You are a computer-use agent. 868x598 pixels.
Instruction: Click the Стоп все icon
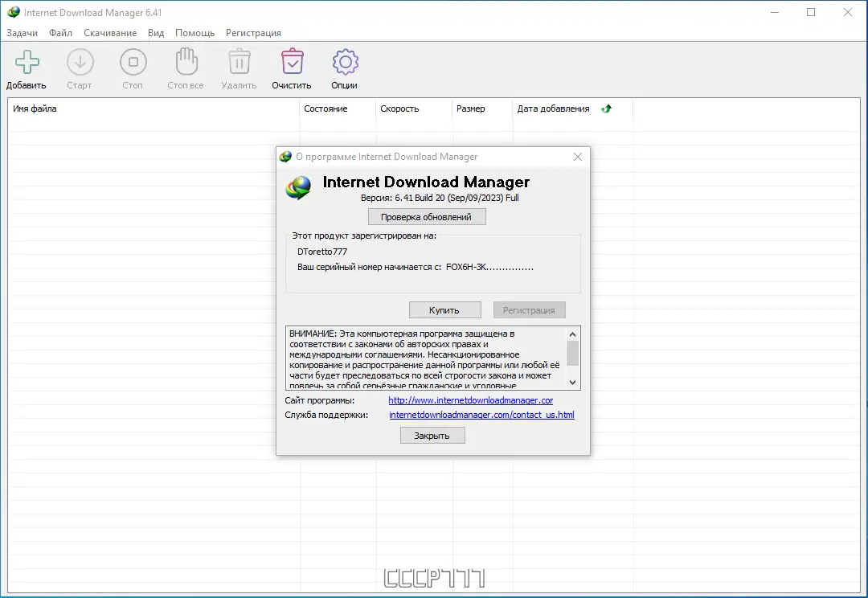click(x=185, y=61)
